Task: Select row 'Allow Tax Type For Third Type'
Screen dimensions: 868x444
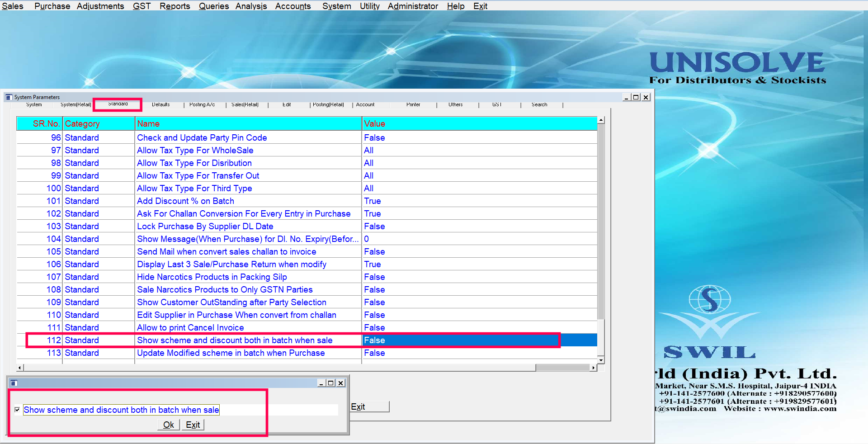Action: click(x=307, y=188)
